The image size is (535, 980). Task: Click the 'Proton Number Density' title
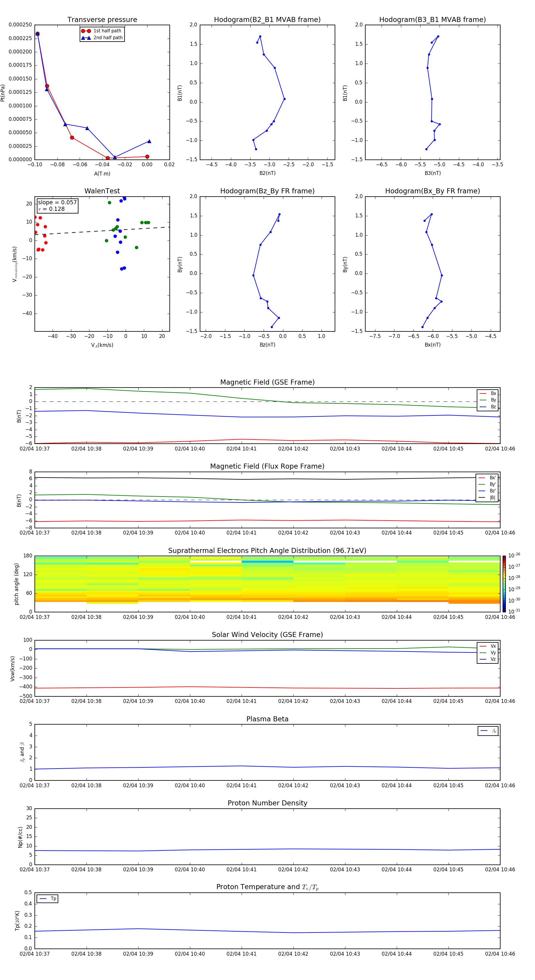point(267,803)
